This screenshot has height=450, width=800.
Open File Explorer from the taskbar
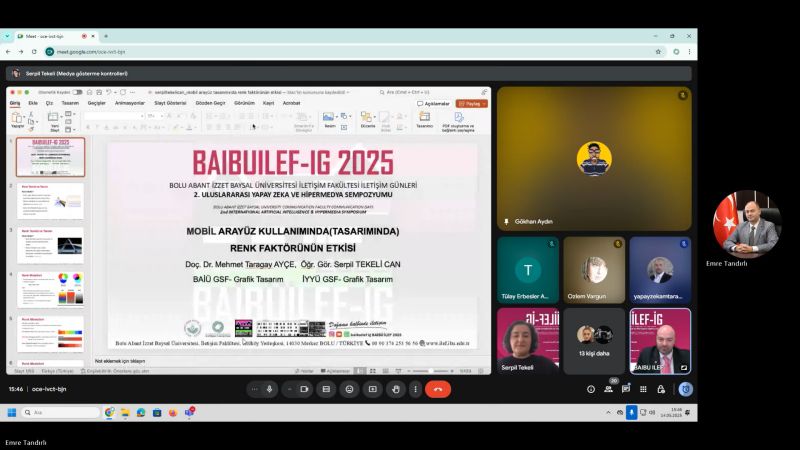pos(125,412)
